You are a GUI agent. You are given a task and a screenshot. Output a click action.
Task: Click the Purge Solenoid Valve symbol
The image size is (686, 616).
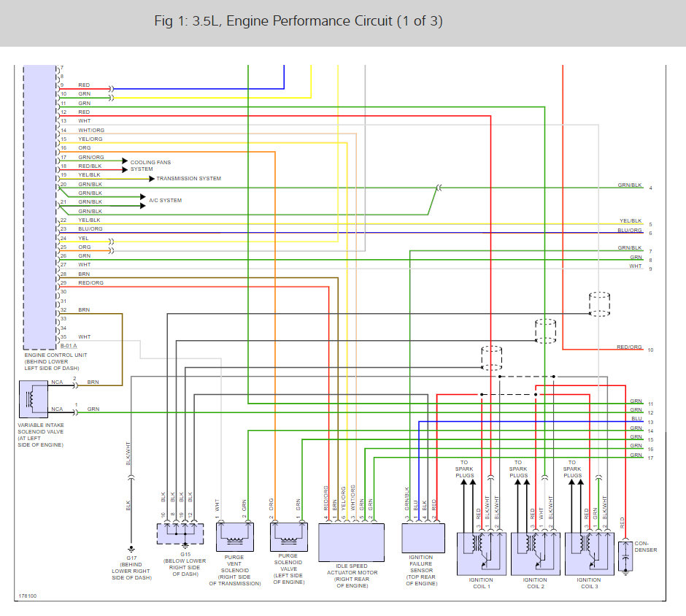[x=289, y=537]
